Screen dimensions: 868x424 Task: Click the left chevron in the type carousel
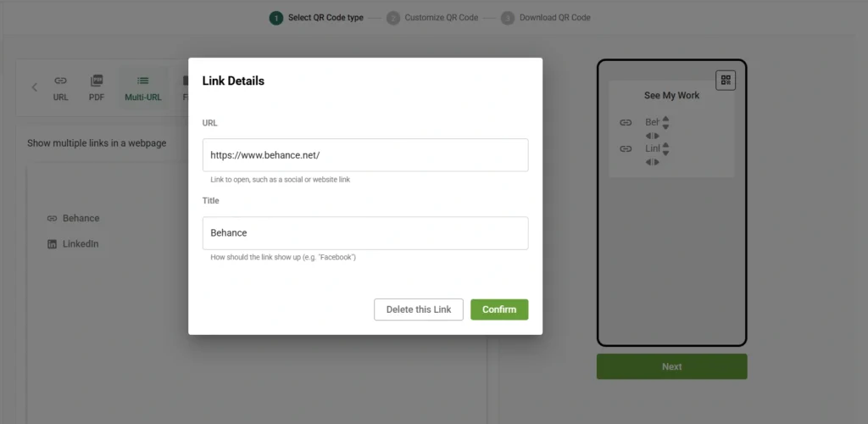pyautogui.click(x=34, y=86)
